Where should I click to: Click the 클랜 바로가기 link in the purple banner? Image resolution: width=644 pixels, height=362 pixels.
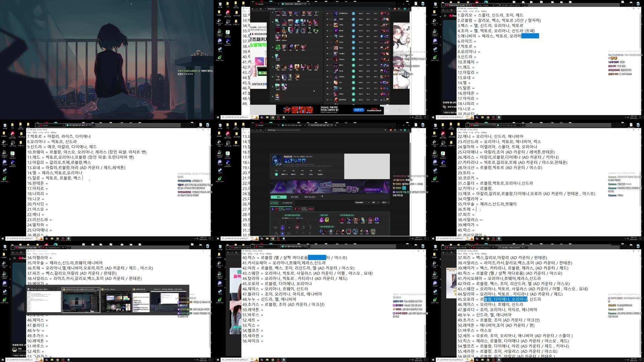(373, 190)
